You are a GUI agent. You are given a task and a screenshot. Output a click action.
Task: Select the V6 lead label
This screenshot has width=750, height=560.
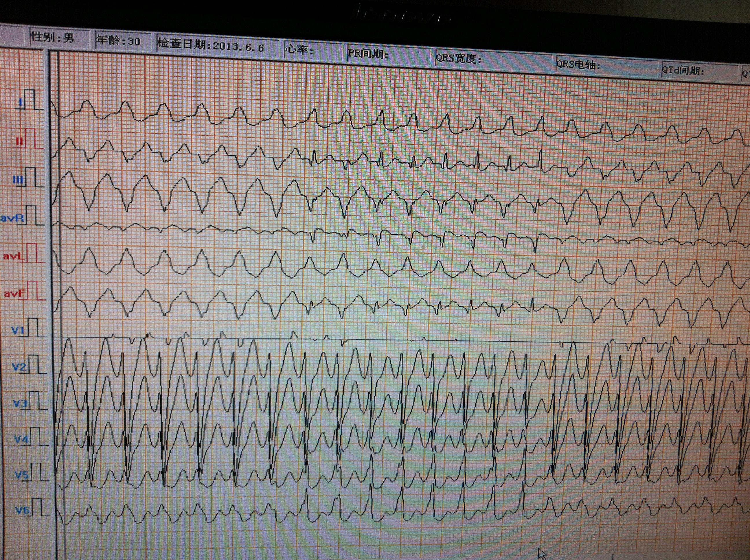tap(23, 510)
